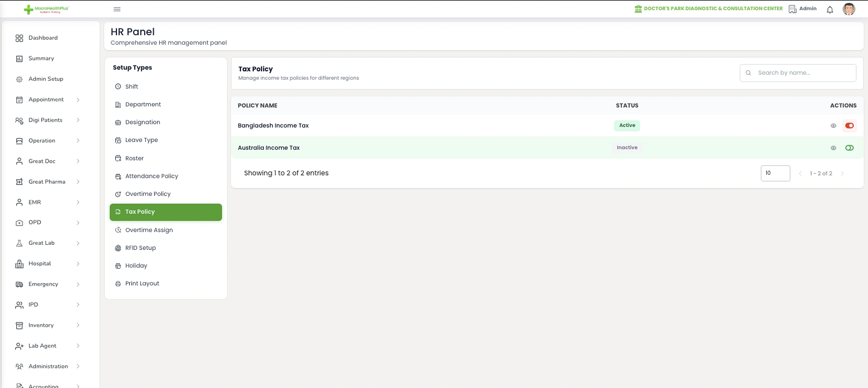Screen dimensions: 868x388
Task: Toggle the hamburger sidebar menu icon
Action: click(x=117, y=9)
